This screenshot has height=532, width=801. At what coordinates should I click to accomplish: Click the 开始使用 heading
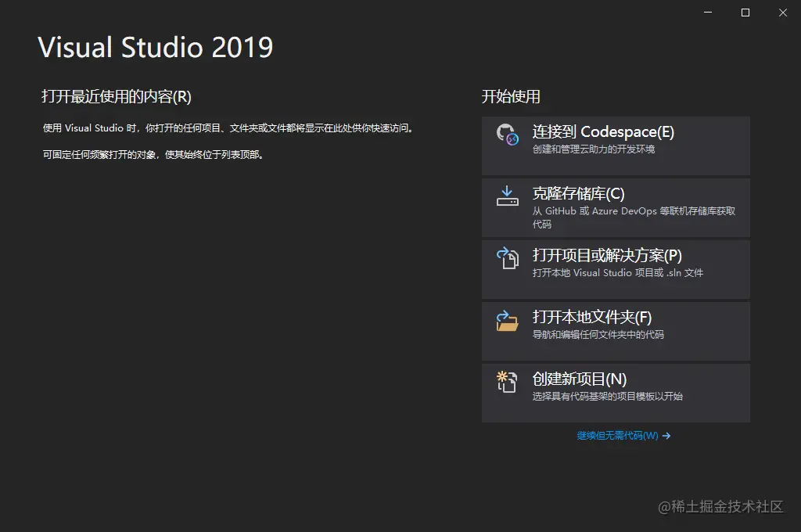tap(511, 96)
